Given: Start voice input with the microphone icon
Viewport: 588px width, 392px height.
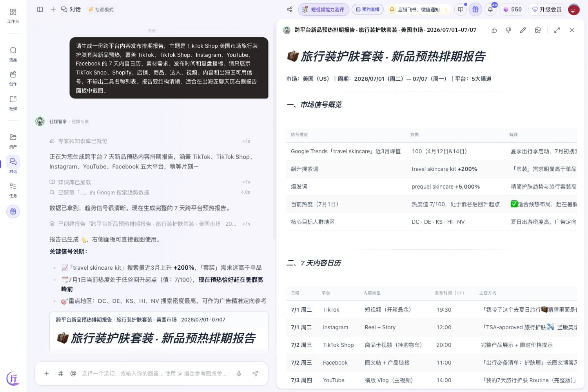Looking at the screenshot, I should point(239,374).
